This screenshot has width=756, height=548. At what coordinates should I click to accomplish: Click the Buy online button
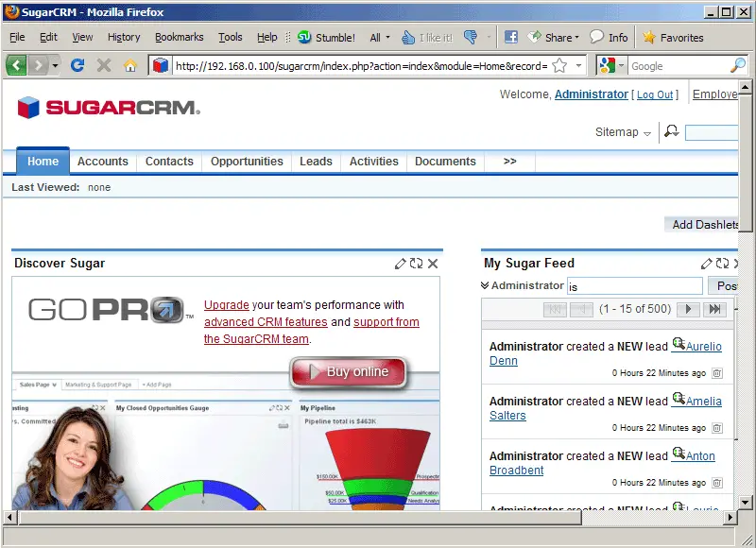(x=348, y=371)
